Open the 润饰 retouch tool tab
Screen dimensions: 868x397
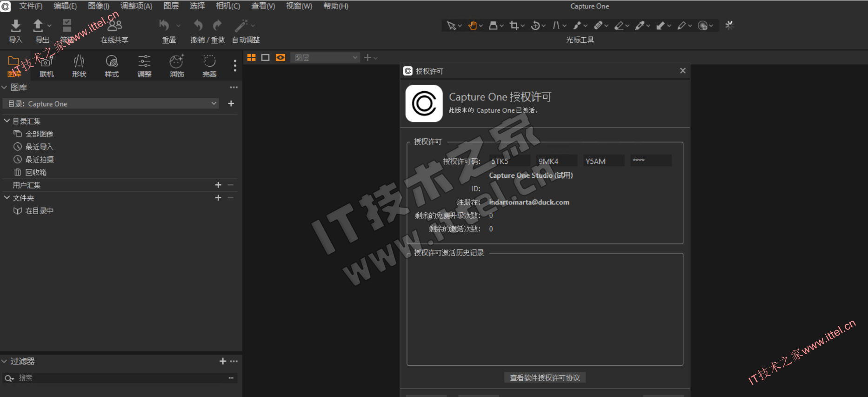[177, 66]
